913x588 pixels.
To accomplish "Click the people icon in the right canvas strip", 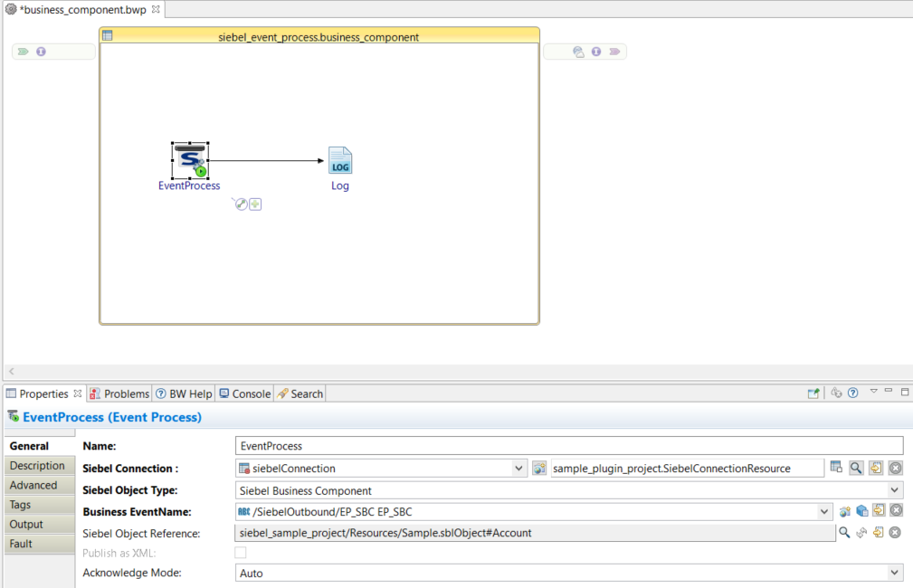I will (578, 52).
